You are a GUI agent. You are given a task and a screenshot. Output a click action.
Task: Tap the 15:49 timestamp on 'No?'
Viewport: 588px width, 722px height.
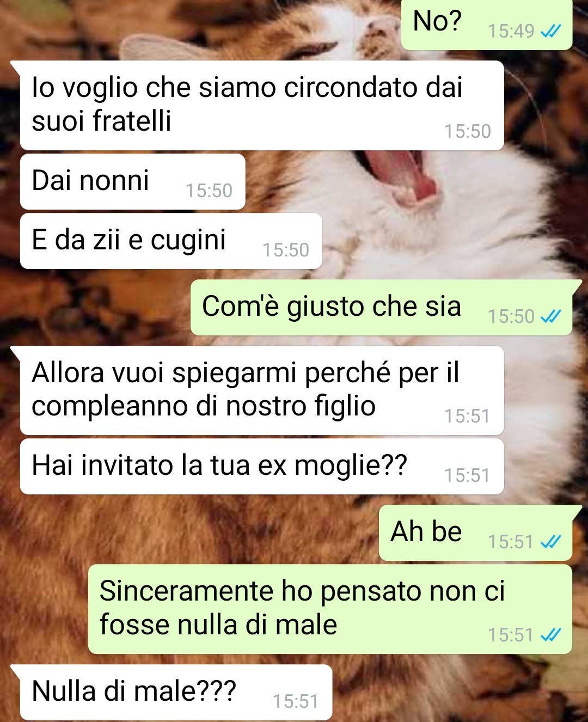tap(511, 32)
